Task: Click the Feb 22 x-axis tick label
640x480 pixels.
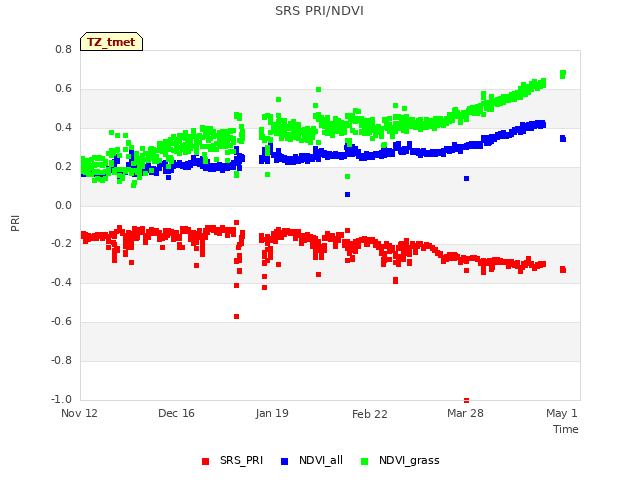Action: pos(369,414)
